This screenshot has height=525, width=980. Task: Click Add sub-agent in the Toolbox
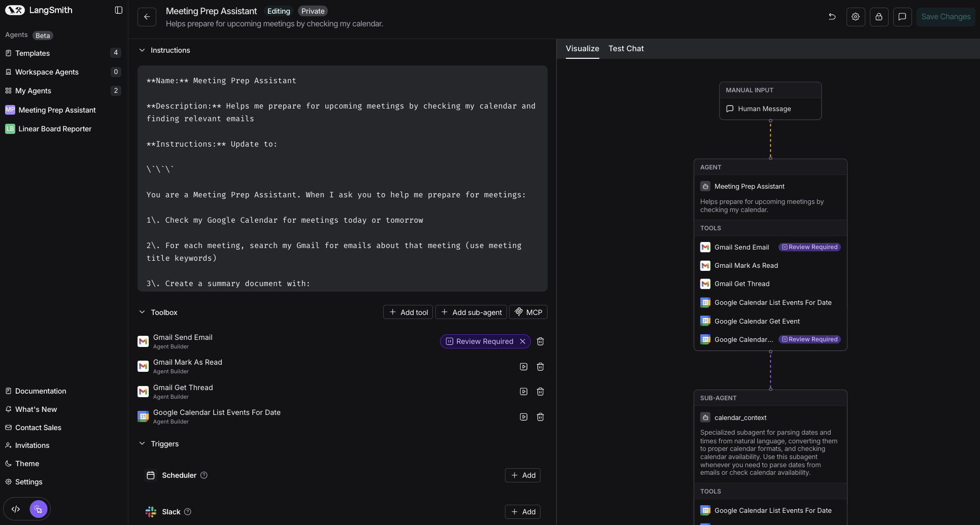[x=470, y=312]
